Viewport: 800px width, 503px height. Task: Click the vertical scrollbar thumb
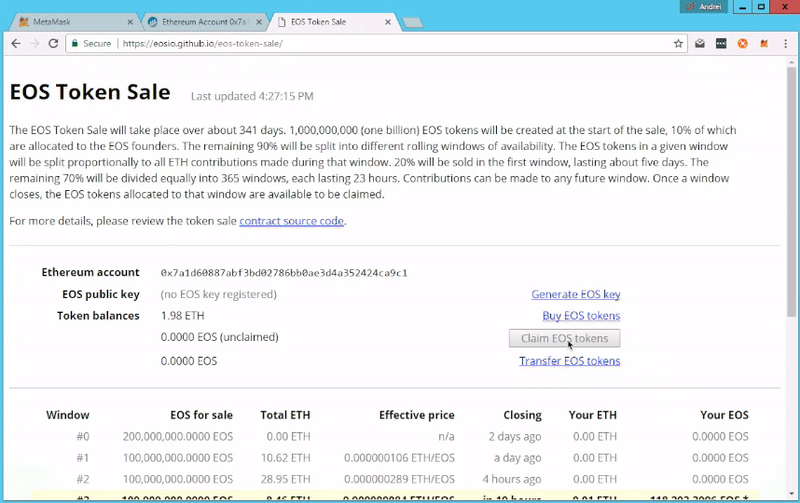point(791,191)
